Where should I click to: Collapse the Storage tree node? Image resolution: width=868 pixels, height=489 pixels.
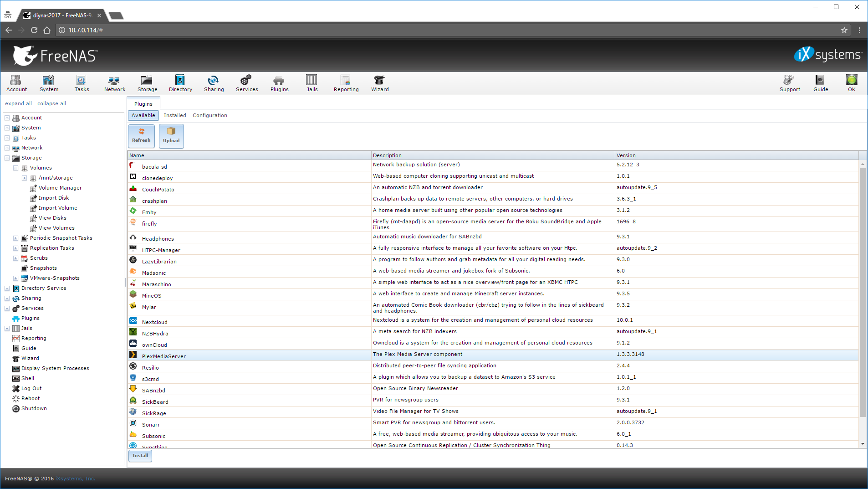(x=7, y=158)
